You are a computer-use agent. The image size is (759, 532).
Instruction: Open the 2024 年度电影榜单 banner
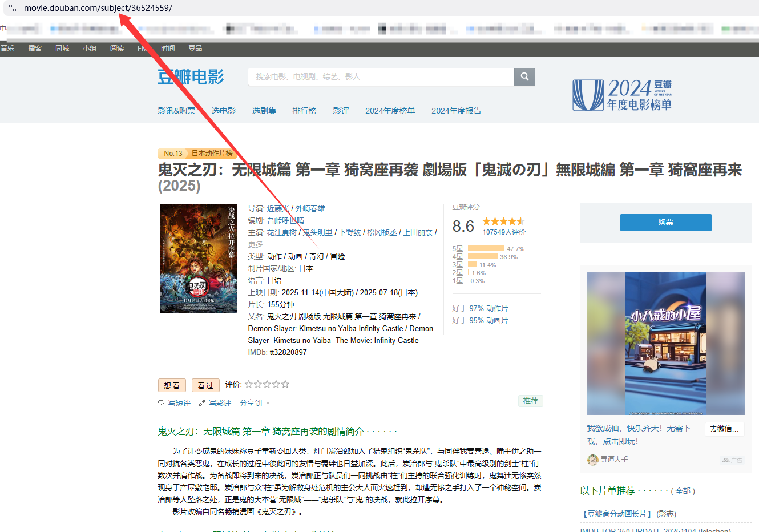click(622, 95)
